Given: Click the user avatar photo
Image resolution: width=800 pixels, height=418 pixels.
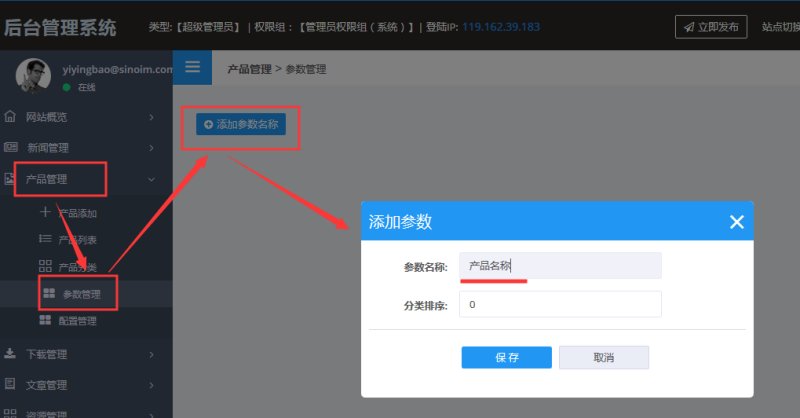Looking at the screenshot, I should coord(33,76).
